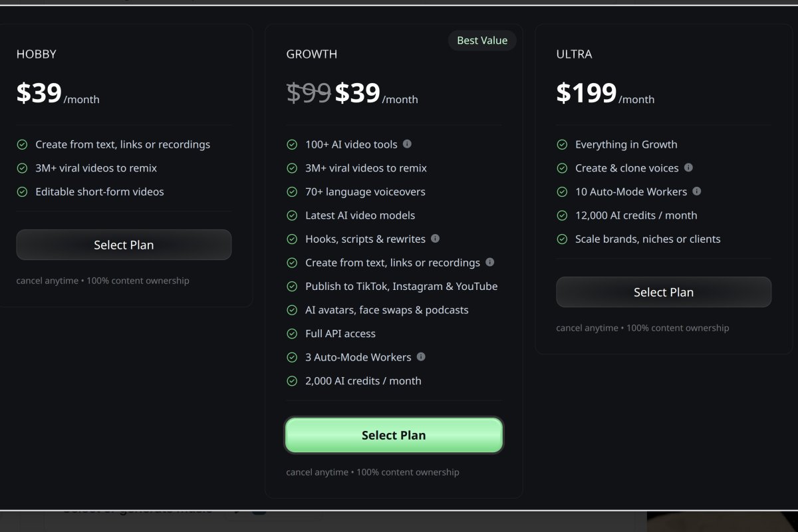Select the Growth plan
Image resolution: width=798 pixels, height=532 pixels.
pyautogui.click(x=394, y=435)
